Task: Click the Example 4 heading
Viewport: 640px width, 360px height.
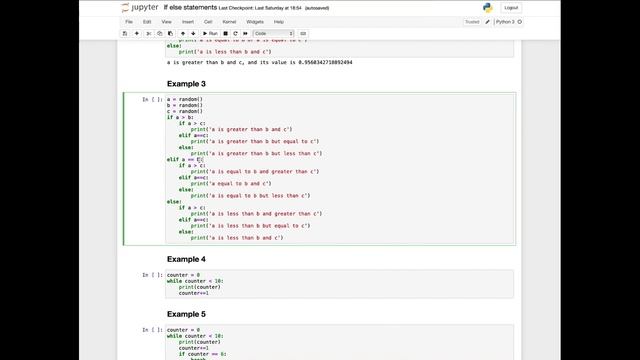Action: 186,259
